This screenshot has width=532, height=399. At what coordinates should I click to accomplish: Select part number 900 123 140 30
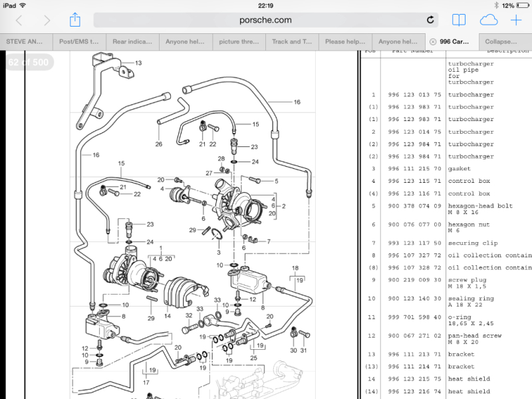[414, 299]
